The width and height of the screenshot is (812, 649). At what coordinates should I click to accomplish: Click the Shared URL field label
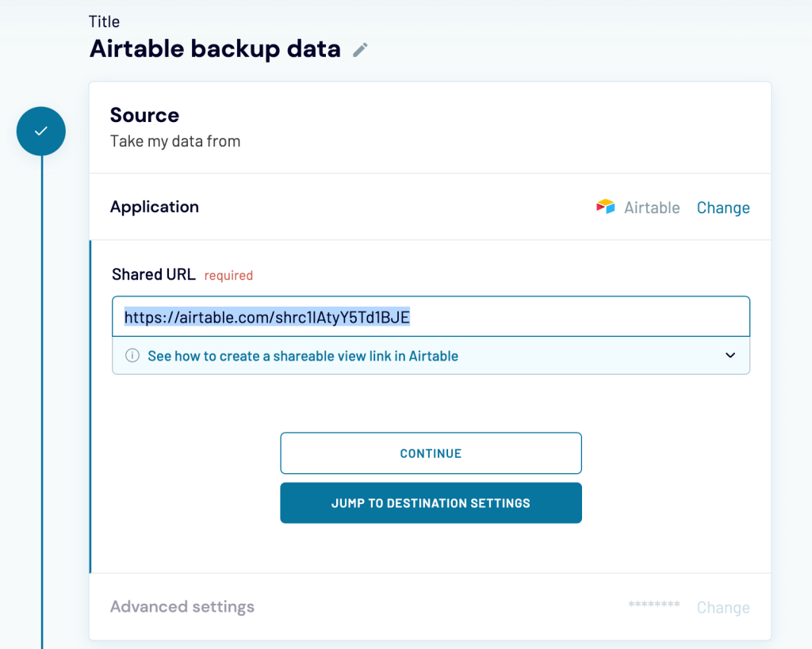(x=153, y=275)
